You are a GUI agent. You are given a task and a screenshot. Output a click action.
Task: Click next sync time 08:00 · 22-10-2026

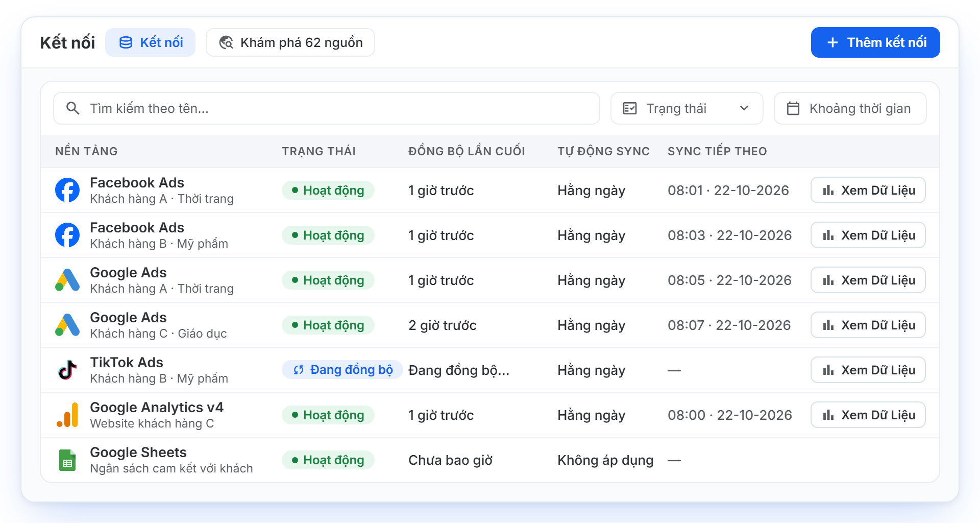point(730,415)
